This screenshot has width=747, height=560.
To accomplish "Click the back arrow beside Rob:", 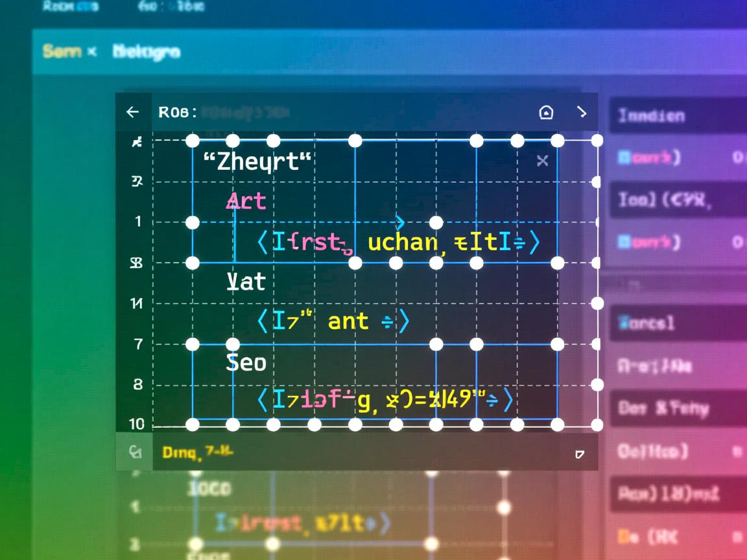I will click(x=133, y=112).
